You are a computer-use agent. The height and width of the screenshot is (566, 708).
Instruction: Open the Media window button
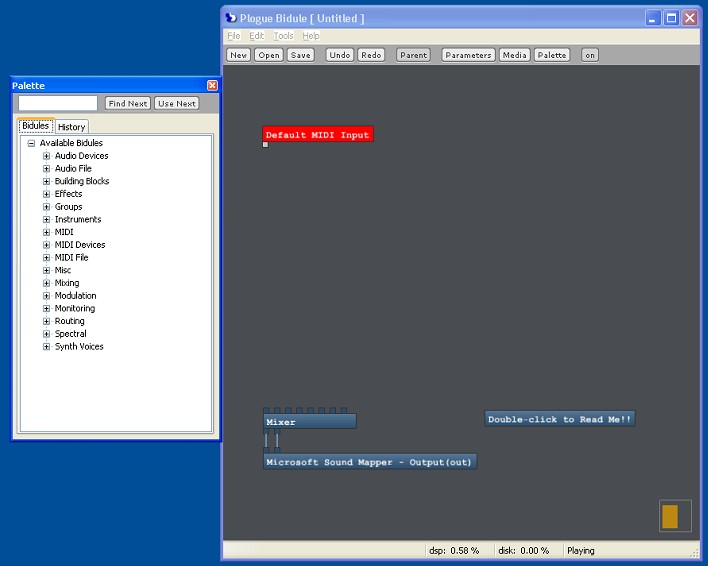pyautogui.click(x=514, y=55)
